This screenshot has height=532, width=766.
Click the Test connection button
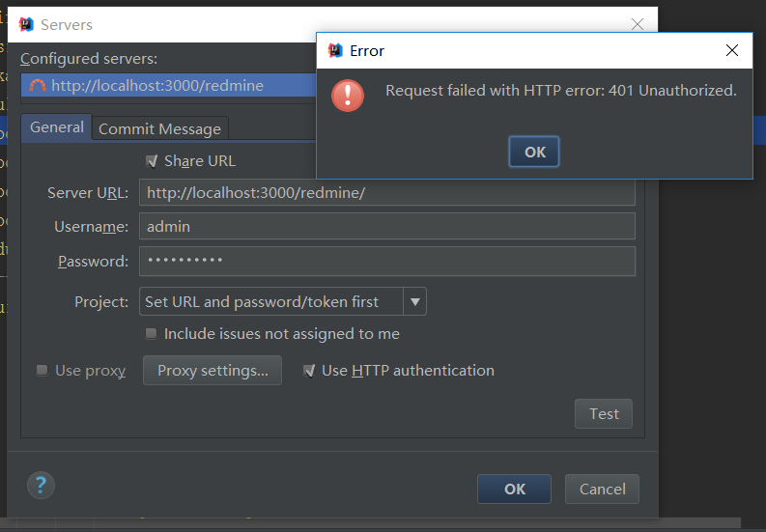pyautogui.click(x=604, y=414)
